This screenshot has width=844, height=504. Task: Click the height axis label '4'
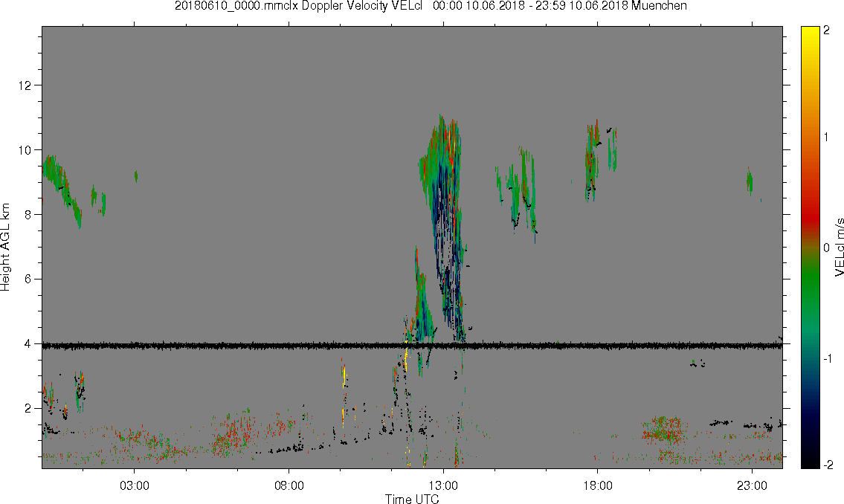click(28, 343)
